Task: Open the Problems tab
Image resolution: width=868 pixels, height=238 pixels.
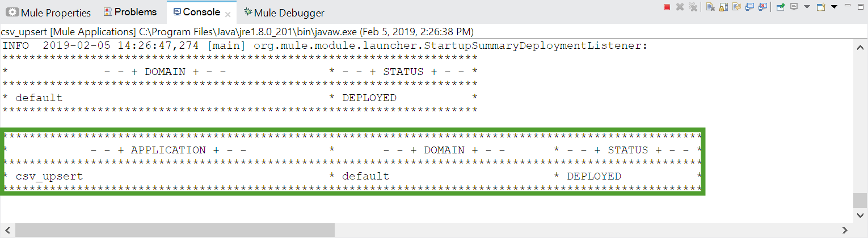Action: tap(130, 12)
